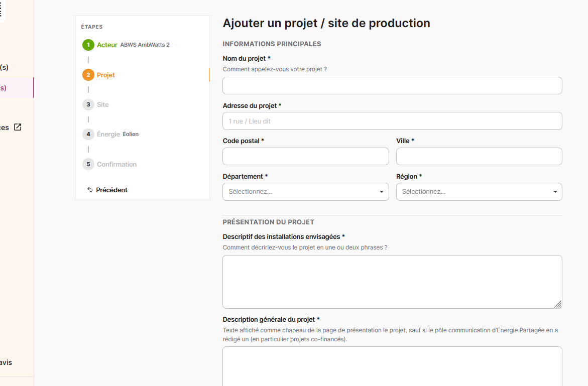Select the Site step label

coord(103,104)
